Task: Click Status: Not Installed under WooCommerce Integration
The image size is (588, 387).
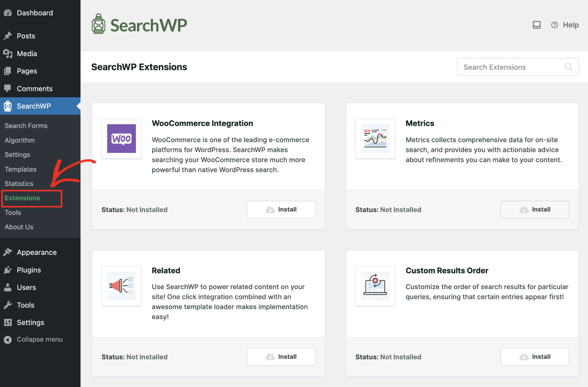Action: (134, 209)
